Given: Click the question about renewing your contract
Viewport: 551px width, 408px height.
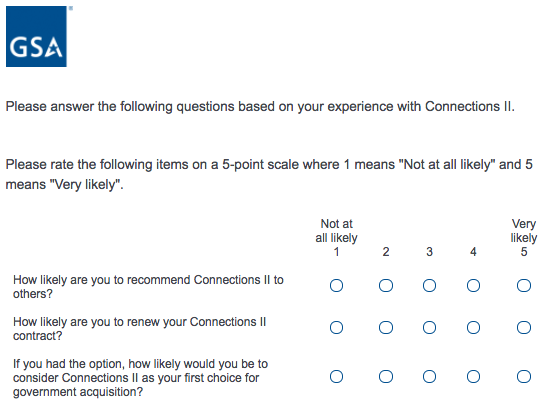Looking at the screenshot, I should (140, 329).
